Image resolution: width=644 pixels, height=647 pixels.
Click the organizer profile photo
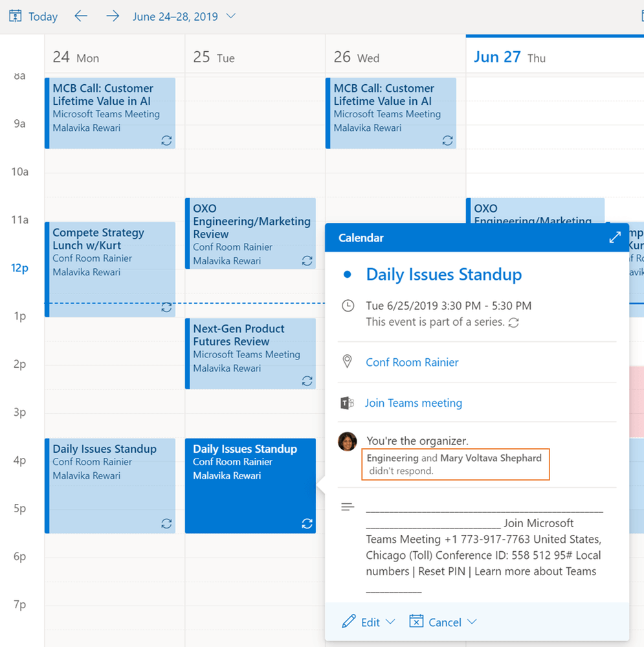[x=348, y=442]
